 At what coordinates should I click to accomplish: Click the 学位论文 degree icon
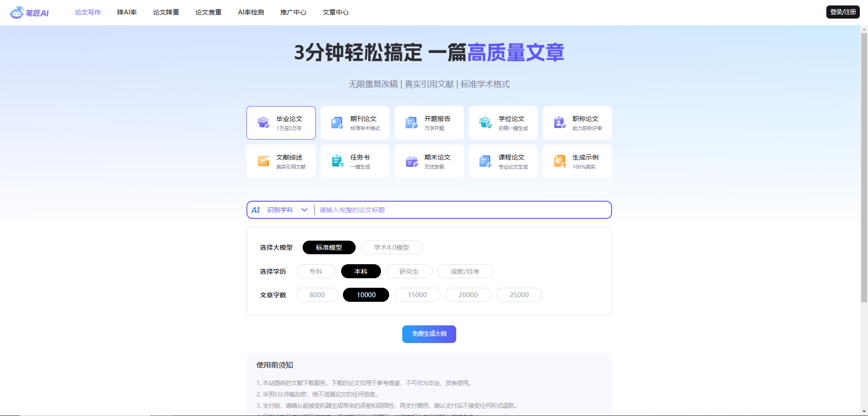[485, 122]
